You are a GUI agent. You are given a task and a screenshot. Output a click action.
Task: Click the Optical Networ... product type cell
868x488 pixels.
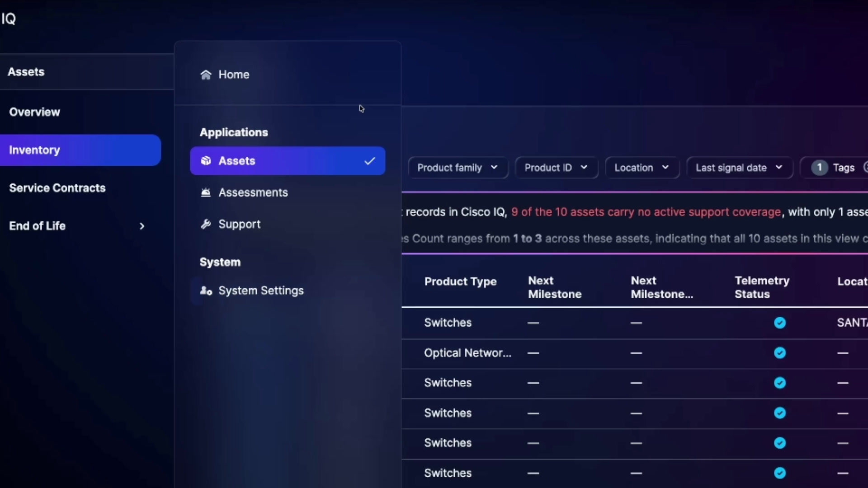coord(467,353)
